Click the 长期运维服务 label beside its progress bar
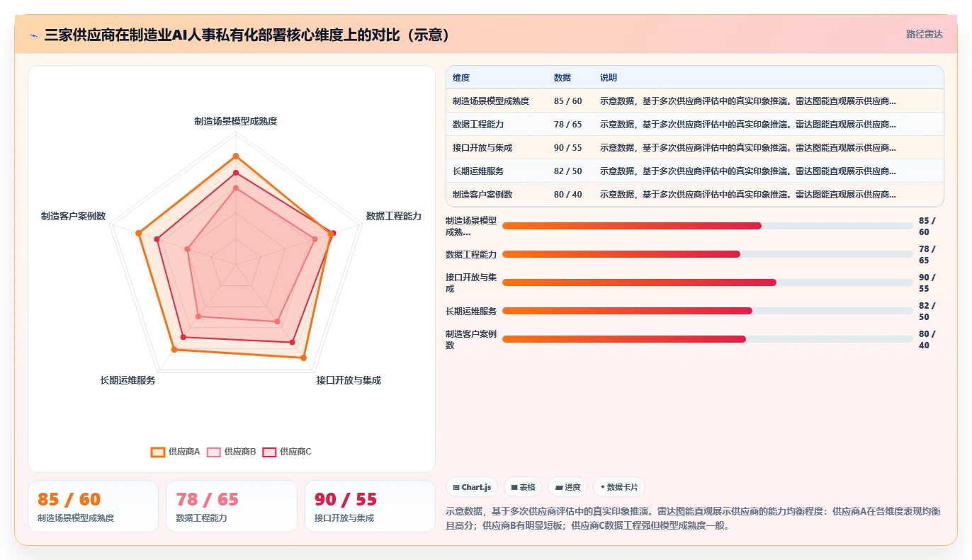 [x=471, y=311]
